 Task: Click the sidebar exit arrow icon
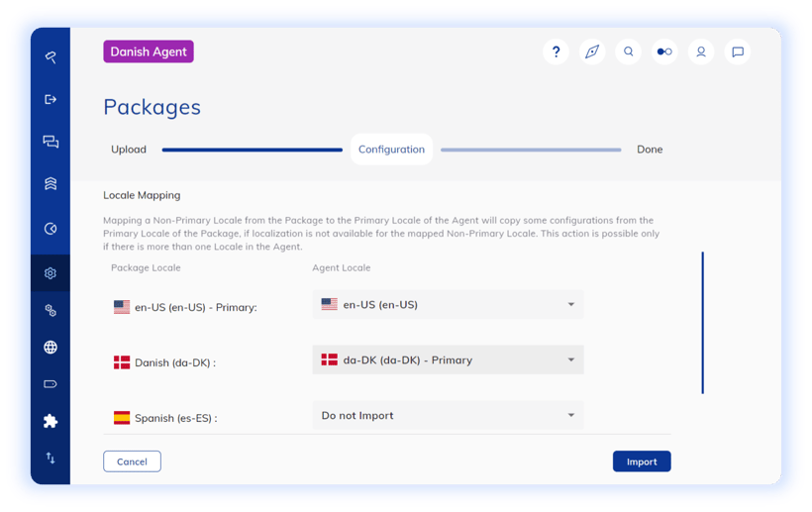[x=51, y=99]
